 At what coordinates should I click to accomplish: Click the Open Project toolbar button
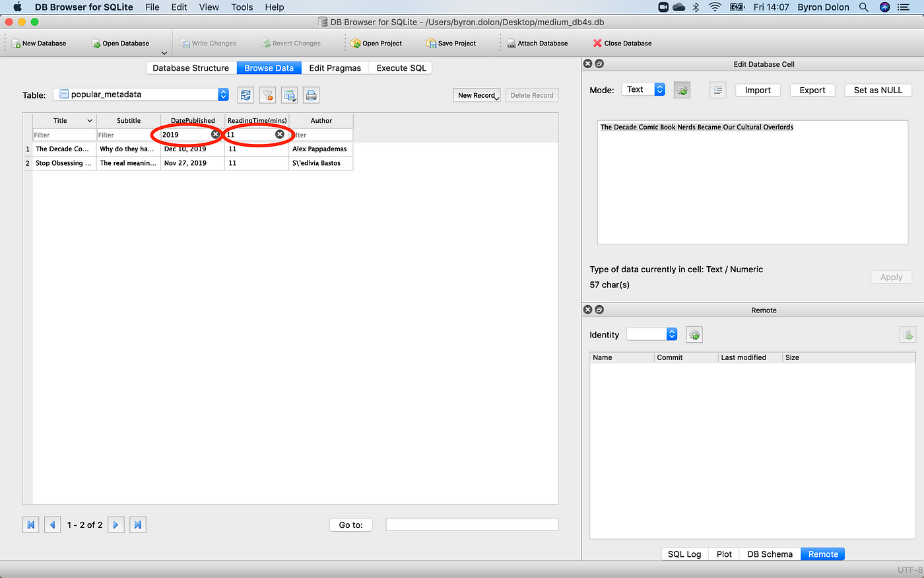point(376,44)
